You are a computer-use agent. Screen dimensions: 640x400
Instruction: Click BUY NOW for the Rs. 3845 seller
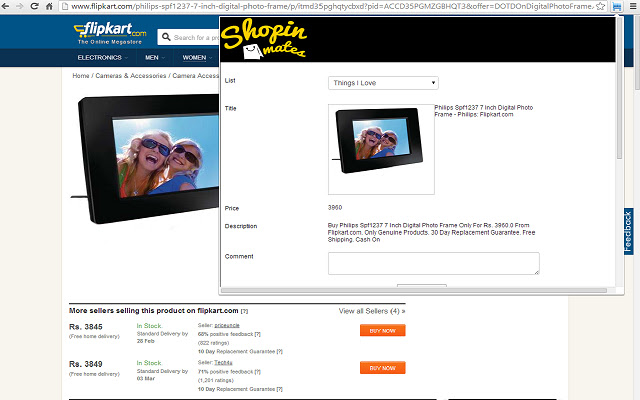coord(382,331)
